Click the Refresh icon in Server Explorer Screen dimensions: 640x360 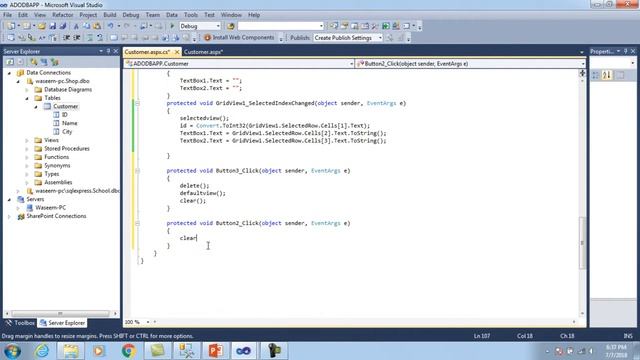[10, 62]
